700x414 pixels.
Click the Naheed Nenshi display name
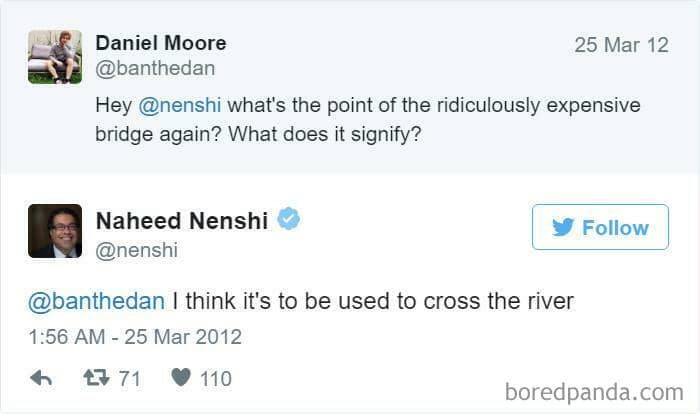[182, 221]
